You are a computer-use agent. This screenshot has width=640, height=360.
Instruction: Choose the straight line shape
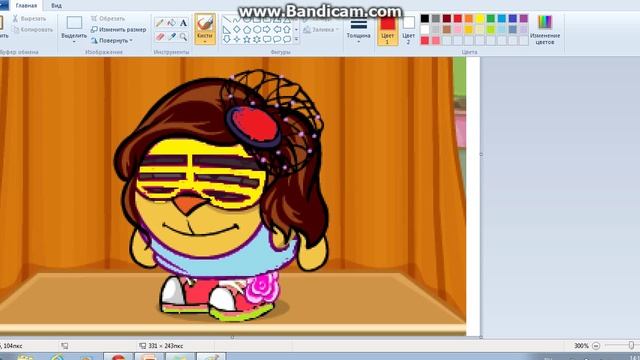click(x=227, y=20)
